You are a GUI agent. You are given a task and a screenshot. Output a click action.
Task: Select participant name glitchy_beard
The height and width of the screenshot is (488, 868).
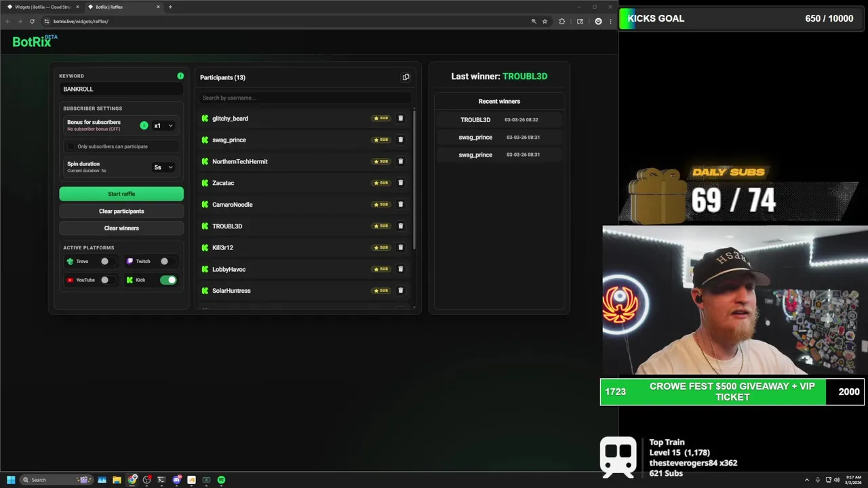pos(230,118)
